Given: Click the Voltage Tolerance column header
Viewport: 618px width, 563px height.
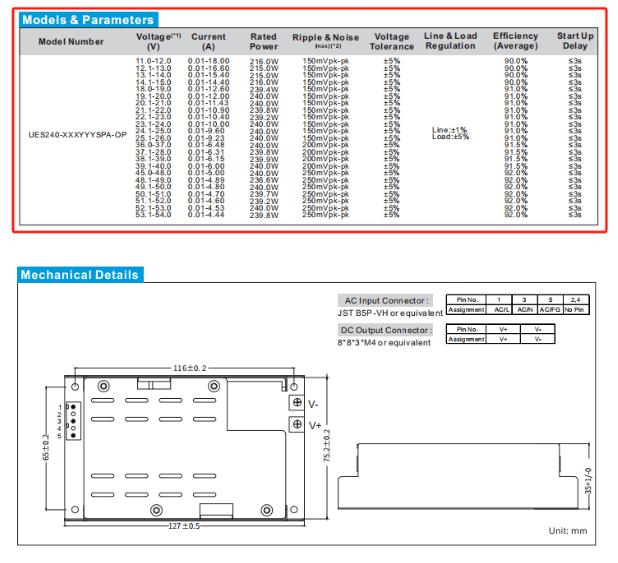Looking at the screenshot, I should tap(391, 41).
